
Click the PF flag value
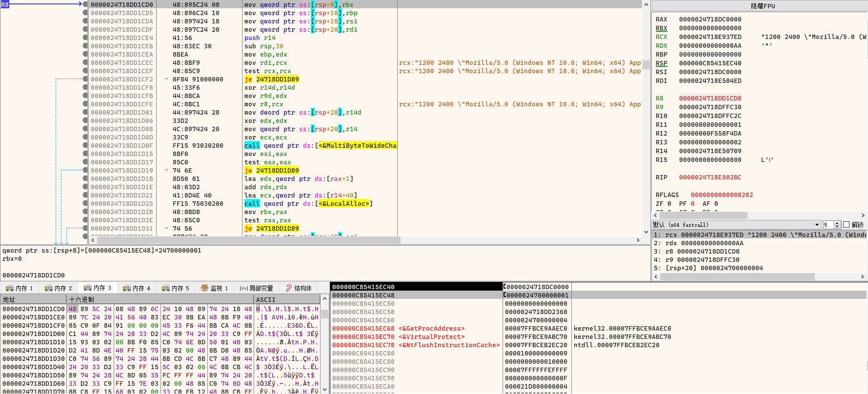point(692,204)
